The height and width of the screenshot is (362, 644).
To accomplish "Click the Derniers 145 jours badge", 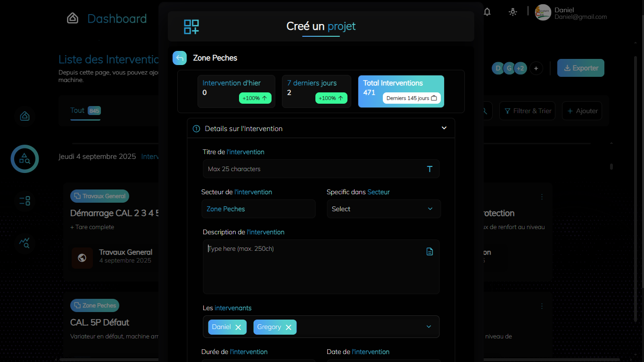I will 412,98.
